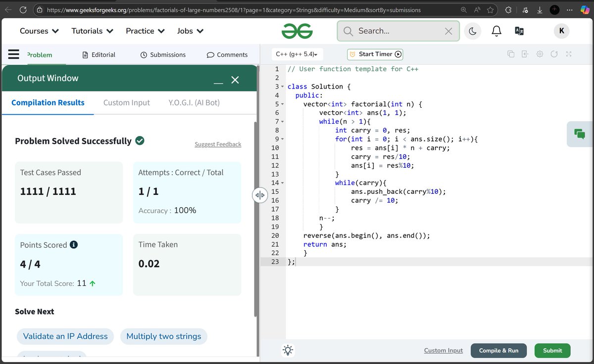594x364 pixels.
Task: Click the panel splitter handle
Action: tap(260, 195)
